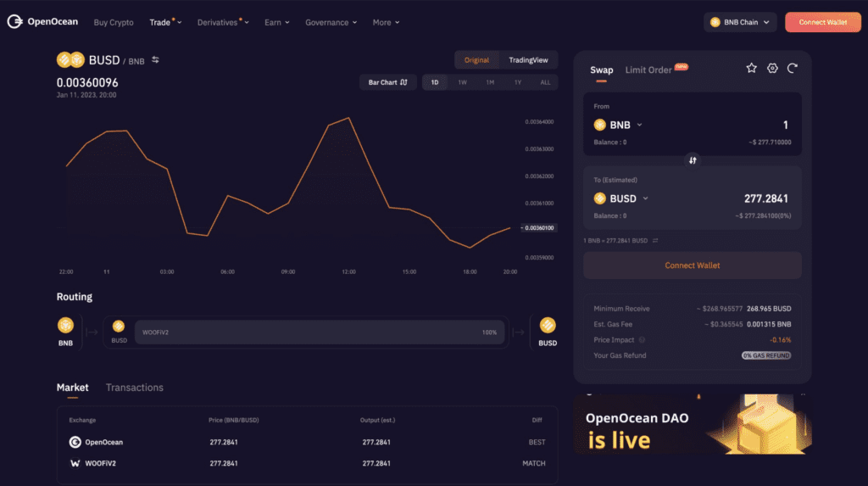The height and width of the screenshot is (486, 868).
Task: Click the BUSD destination icon in Routing
Action: [x=548, y=326]
